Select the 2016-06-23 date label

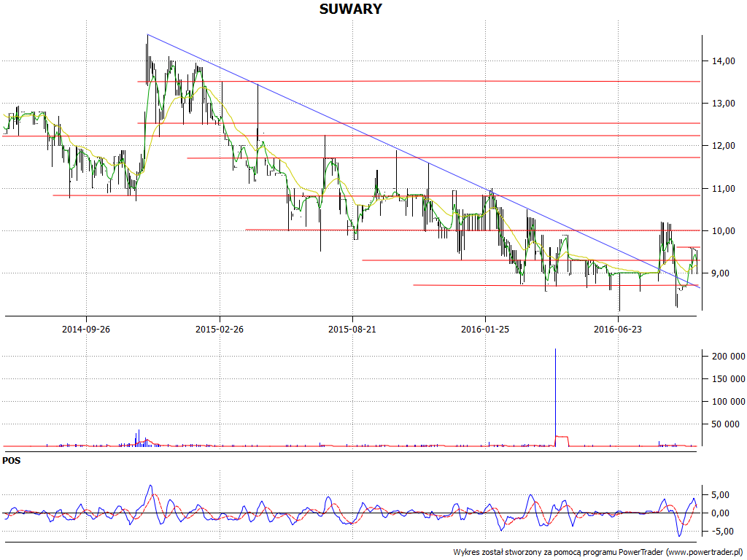click(x=617, y=329)
